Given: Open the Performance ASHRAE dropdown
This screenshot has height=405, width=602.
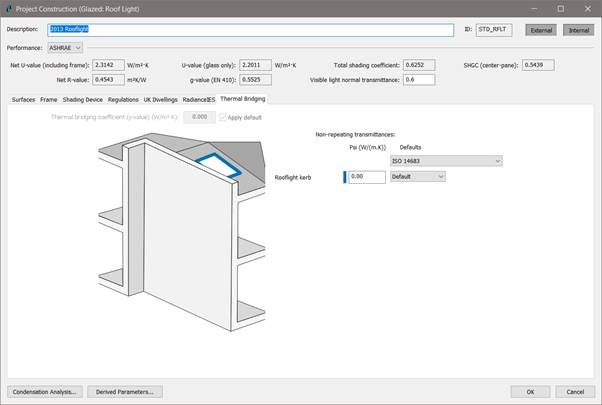Looking at the screenshot, I should [65, 47].
